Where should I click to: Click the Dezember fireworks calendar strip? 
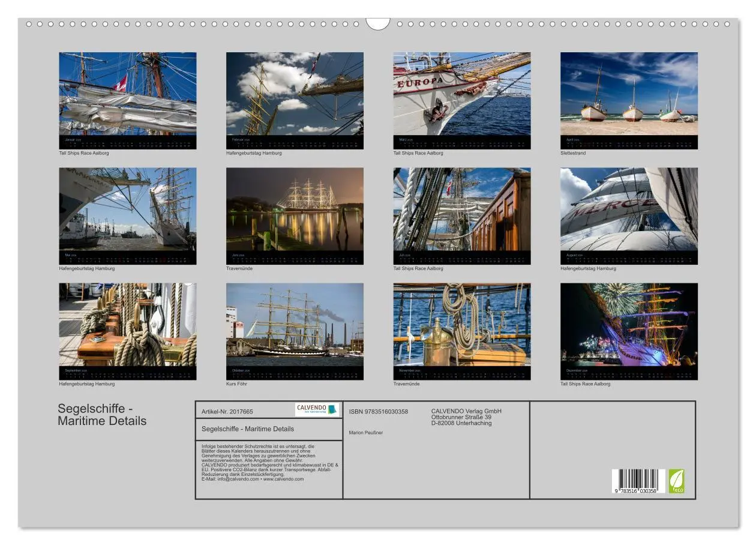click(x=629, y=373)
